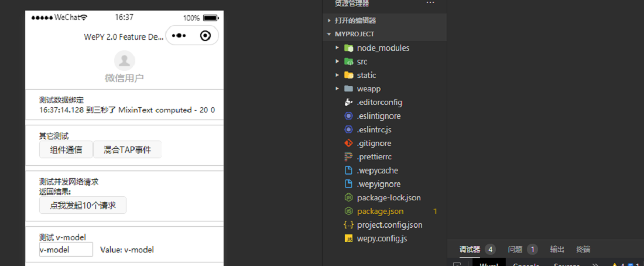Screen dimensions: 644x266
Task: Open the 终端 tab
Action: click(x=583, y=249)
